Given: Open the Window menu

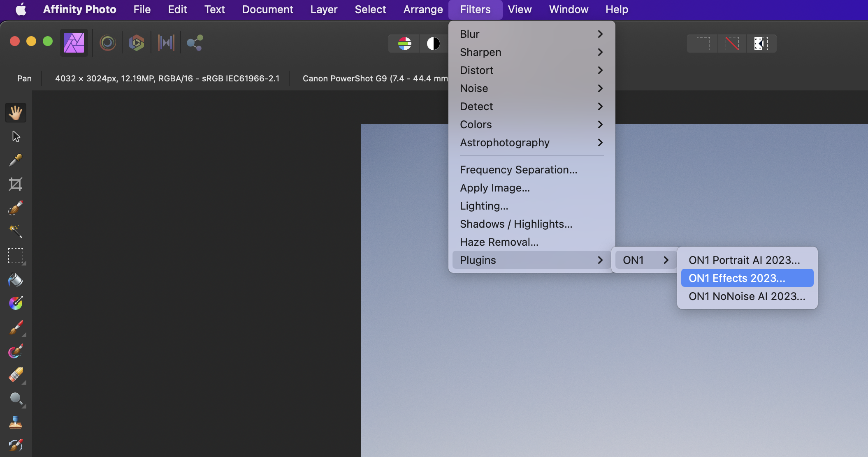Looking at the screenshot, I should point(569,9).
